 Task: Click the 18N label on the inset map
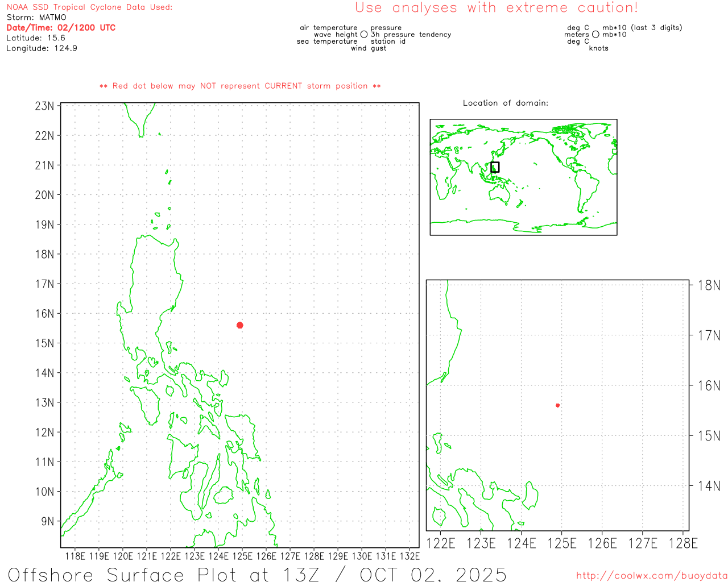tap(709, 285)
